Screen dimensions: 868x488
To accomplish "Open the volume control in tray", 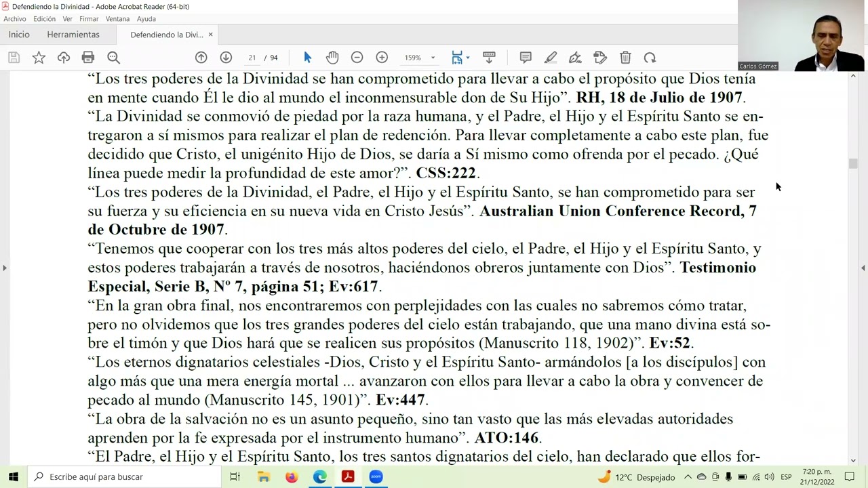I will tap(769, 477).
